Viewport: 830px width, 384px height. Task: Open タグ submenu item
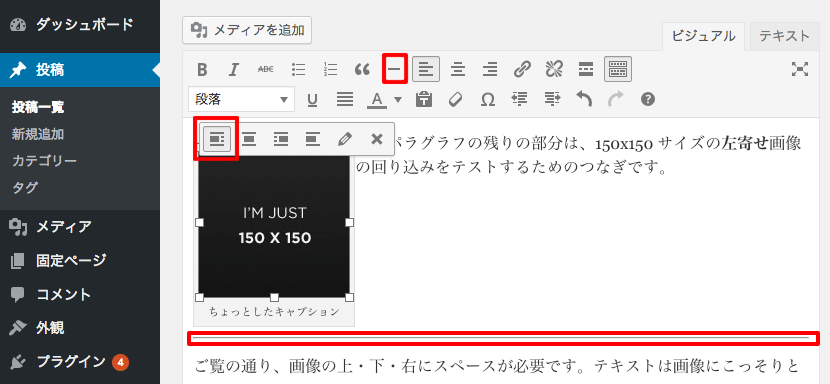25,187
